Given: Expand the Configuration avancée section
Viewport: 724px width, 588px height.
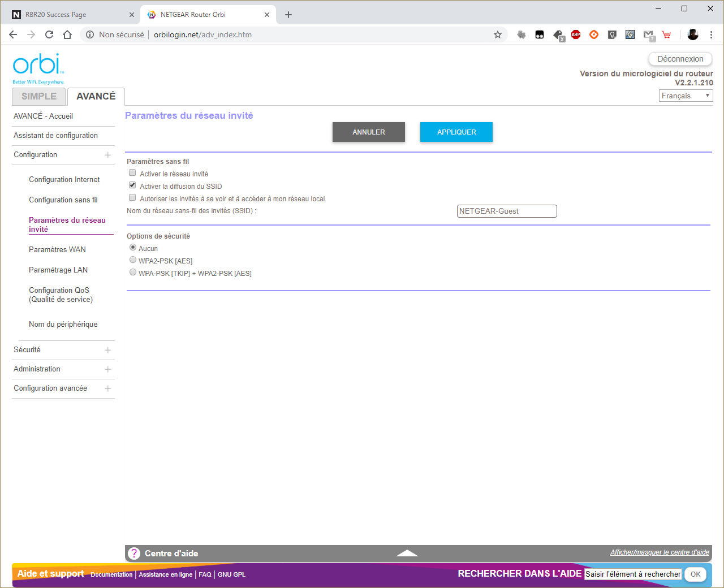Looking at the screenshot, I should [x=107, y=388].
